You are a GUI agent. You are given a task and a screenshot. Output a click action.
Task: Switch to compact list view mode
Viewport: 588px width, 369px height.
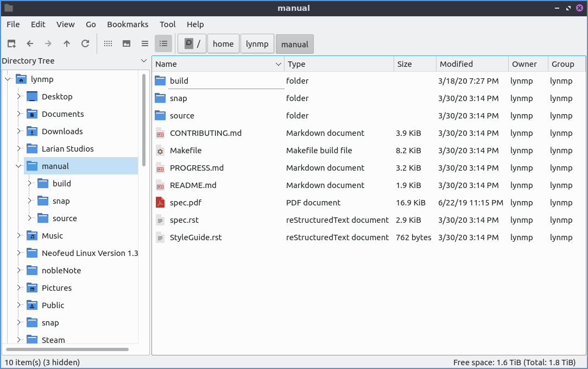click(x=145, y=44)
